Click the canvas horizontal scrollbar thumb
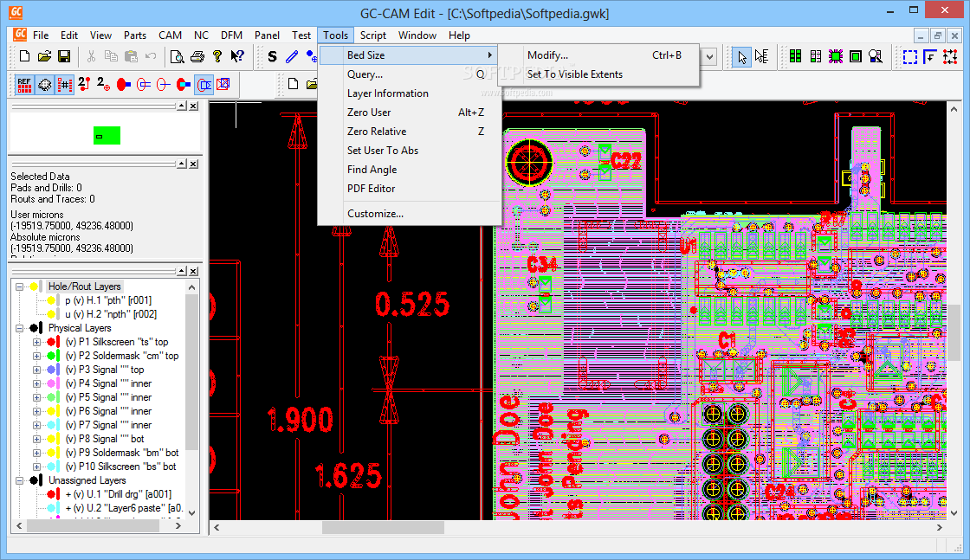Viewport: 970px width, 560px height. coord(383,528)
